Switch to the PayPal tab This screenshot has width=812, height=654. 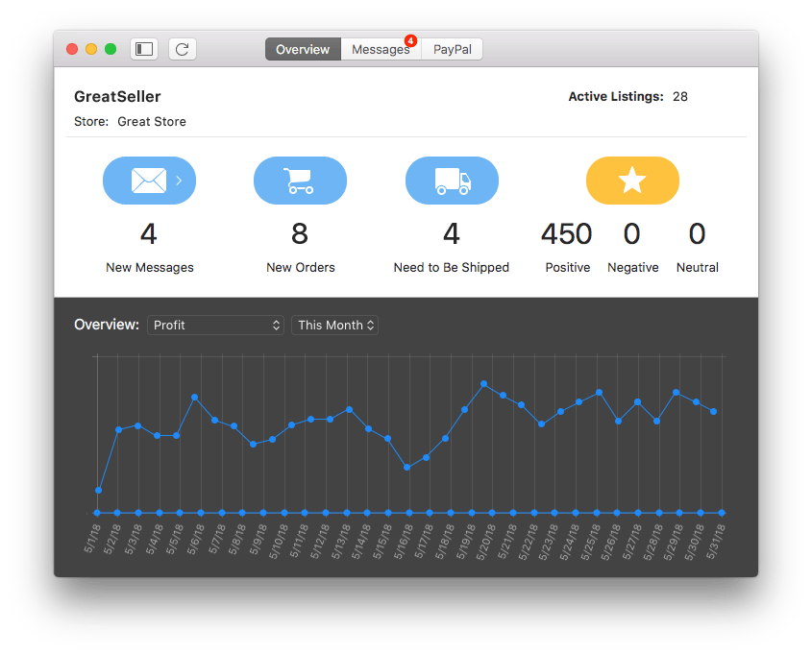452,49
